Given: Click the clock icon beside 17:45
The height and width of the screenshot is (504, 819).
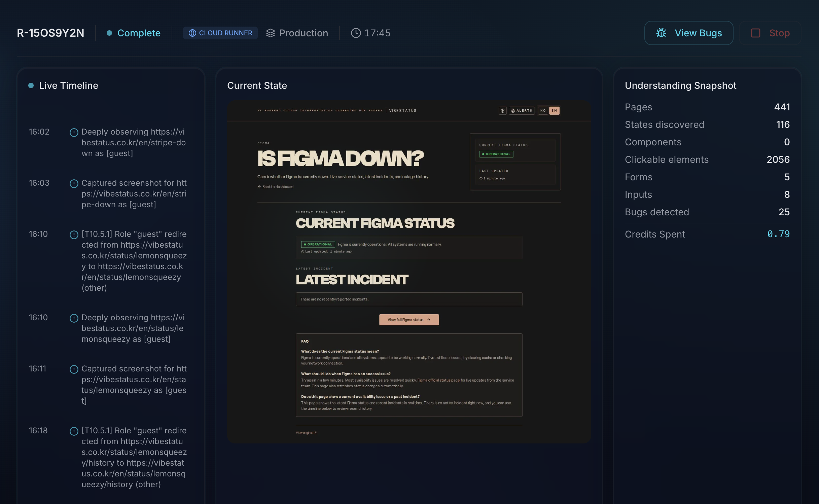Looking at the screenshot, I should click(x=356, y=33).
